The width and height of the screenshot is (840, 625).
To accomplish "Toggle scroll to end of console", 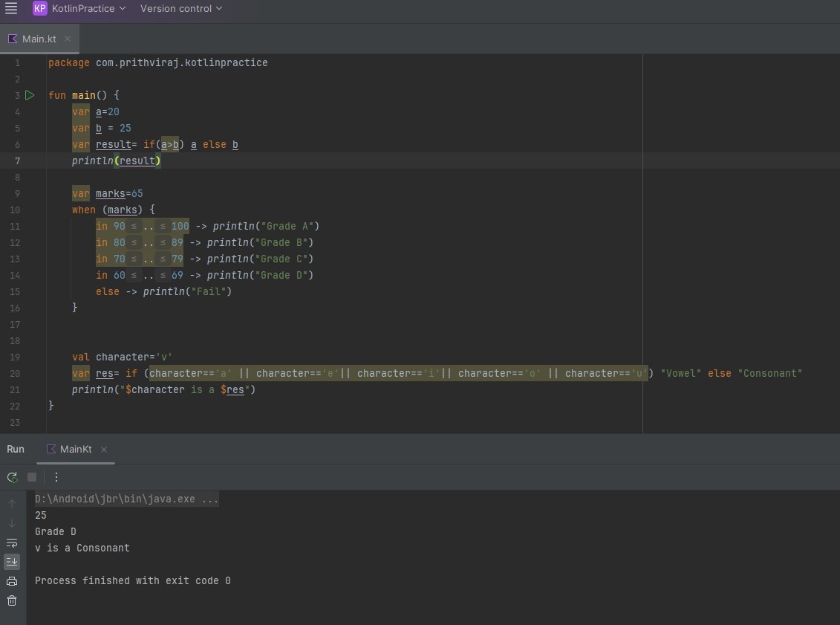I will (12, 562).
